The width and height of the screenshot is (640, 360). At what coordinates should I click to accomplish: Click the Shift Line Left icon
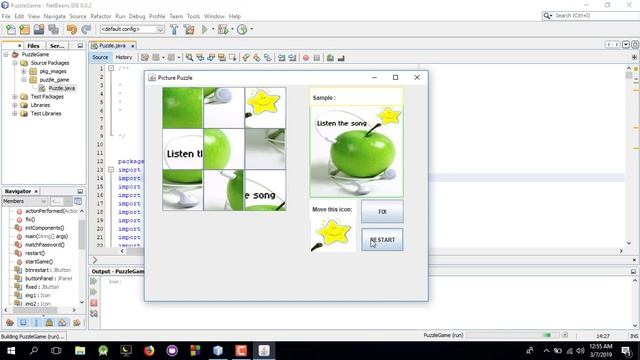[282, 58]
